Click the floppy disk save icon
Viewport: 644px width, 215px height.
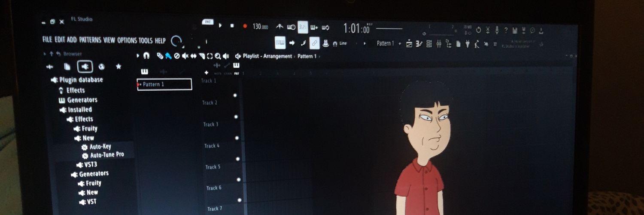[515, 30]
